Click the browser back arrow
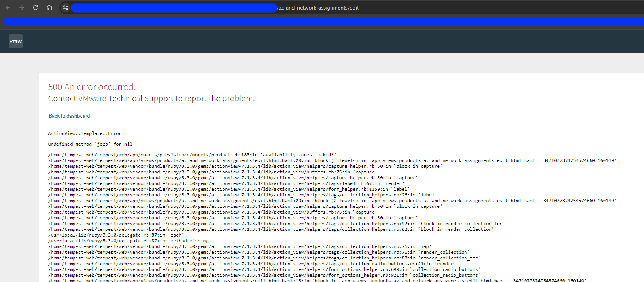 click(8, 8)
